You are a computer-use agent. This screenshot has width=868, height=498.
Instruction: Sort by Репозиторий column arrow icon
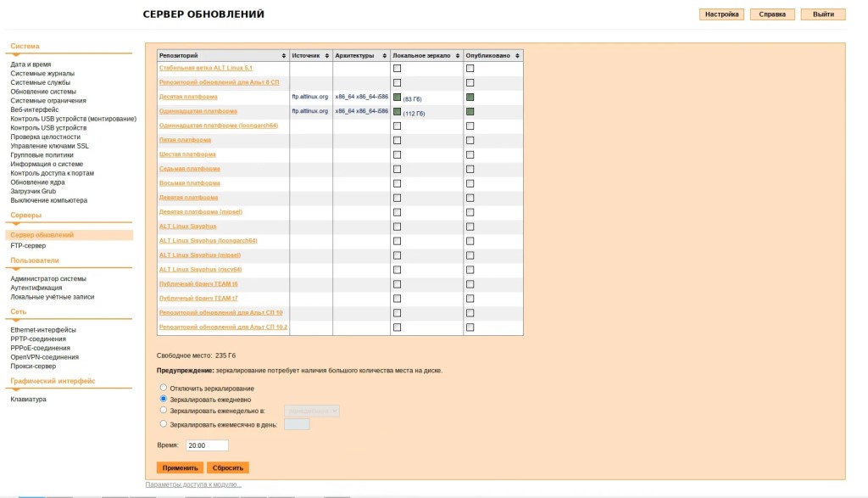tap(283, 55)
